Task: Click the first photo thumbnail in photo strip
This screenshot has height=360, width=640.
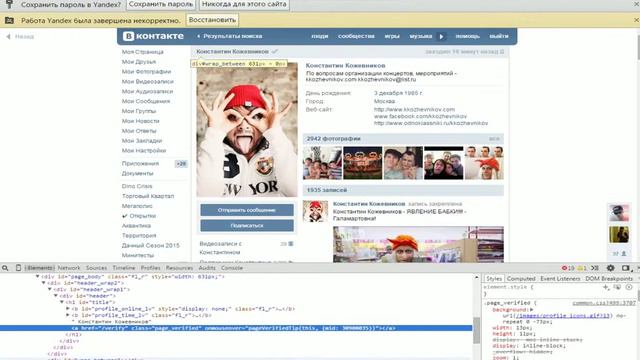Action: (322, 163)
